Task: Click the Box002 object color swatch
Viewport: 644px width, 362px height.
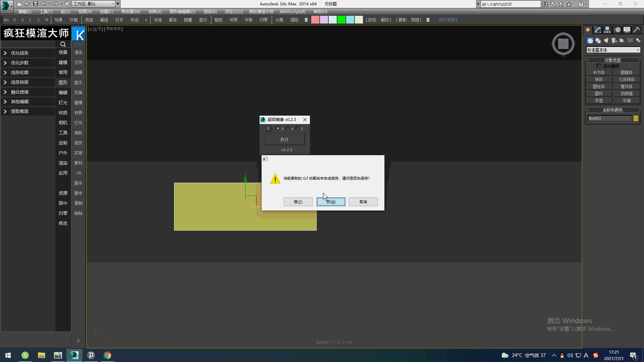Action: [636, 118]
